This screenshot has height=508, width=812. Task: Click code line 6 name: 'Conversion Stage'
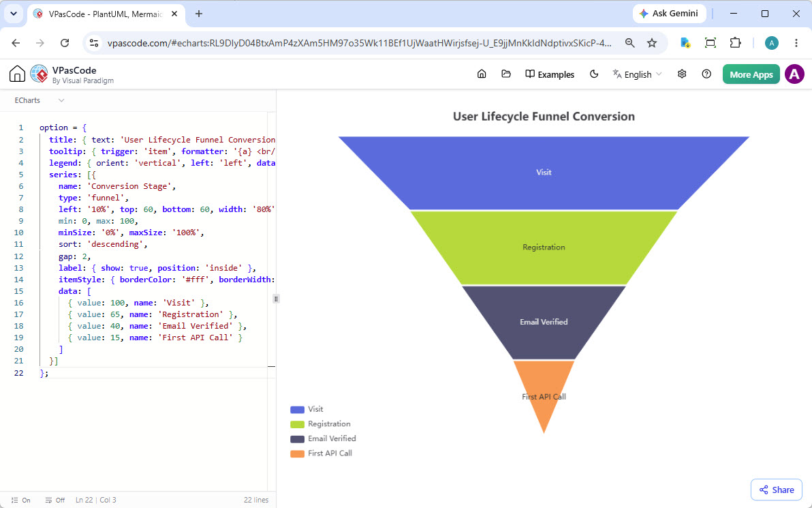[x=117, y=186]
